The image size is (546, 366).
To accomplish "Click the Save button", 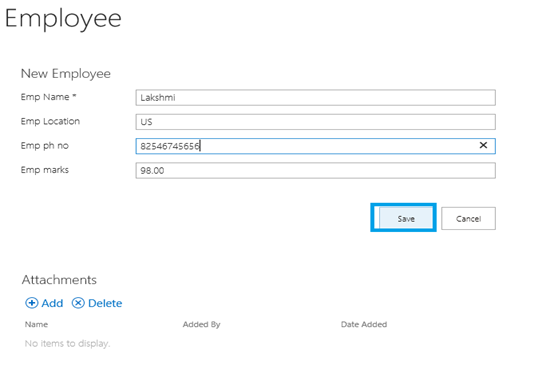I will click(406, 218).
